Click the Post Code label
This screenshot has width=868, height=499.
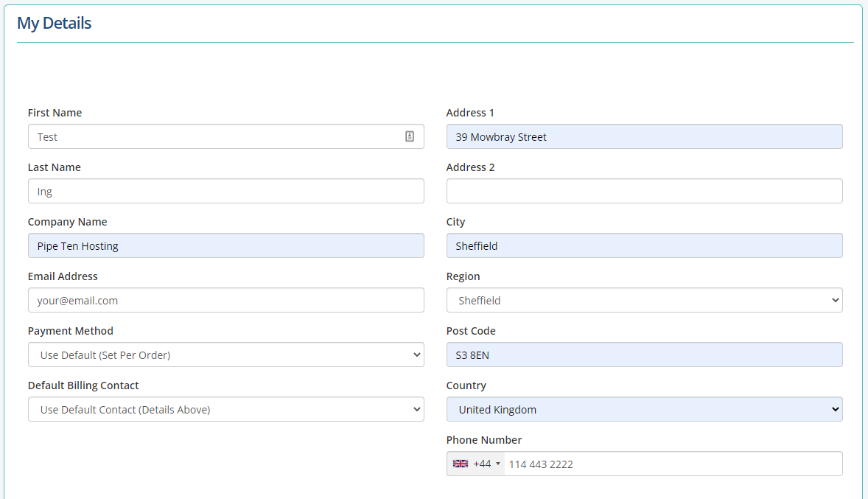(471, 331)
